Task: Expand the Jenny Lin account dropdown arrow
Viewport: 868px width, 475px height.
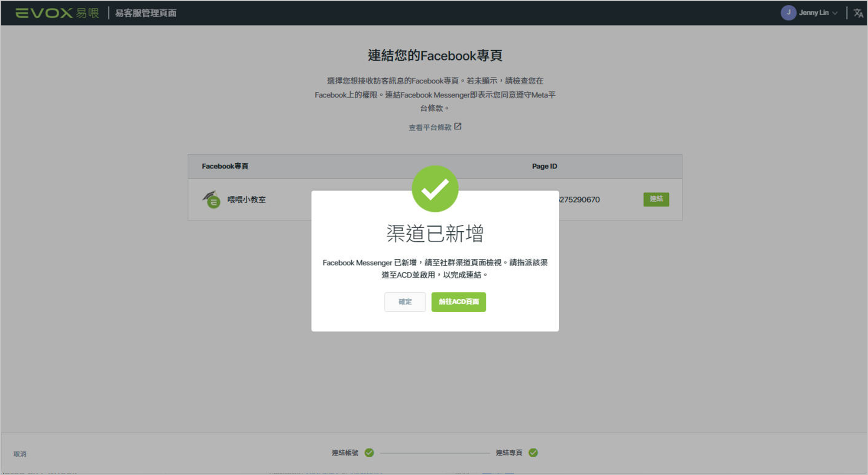Action: pyautogui.click(x=835, y=13)
